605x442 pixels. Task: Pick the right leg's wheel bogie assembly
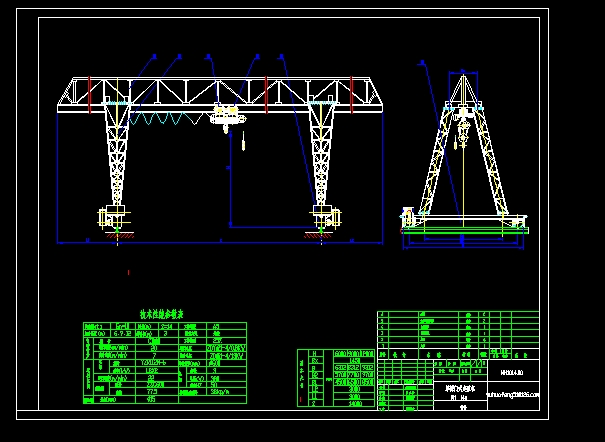(326, 218)
